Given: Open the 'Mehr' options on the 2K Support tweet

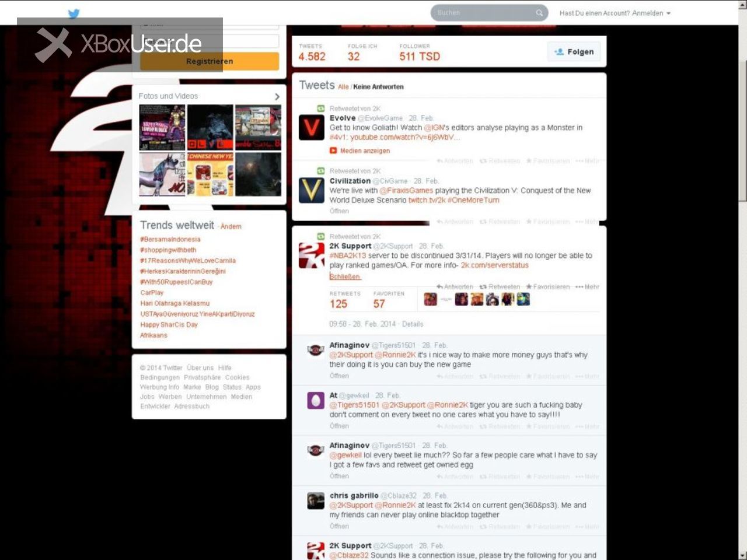Looking at the screenshot, I should pyautogui.click(x=587, y=287).
